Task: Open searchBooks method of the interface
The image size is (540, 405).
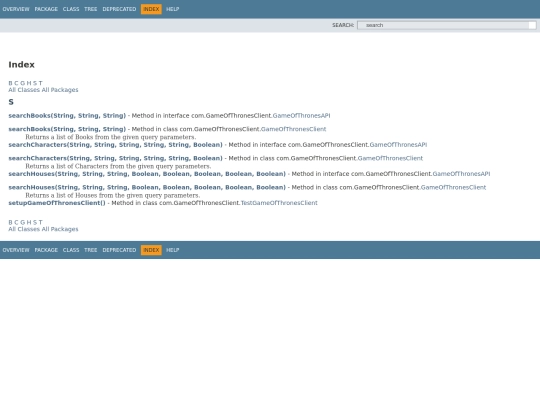Action: [x=67, y=116]
